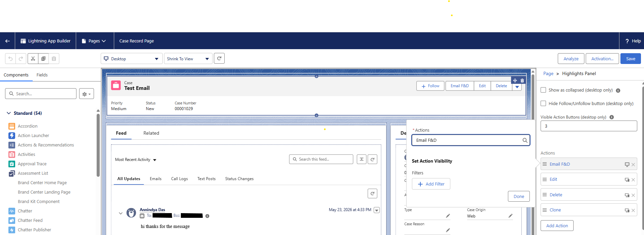The image size is (644, 235).
Task: Remove the Edit action from list
Action: click(633, 180)
